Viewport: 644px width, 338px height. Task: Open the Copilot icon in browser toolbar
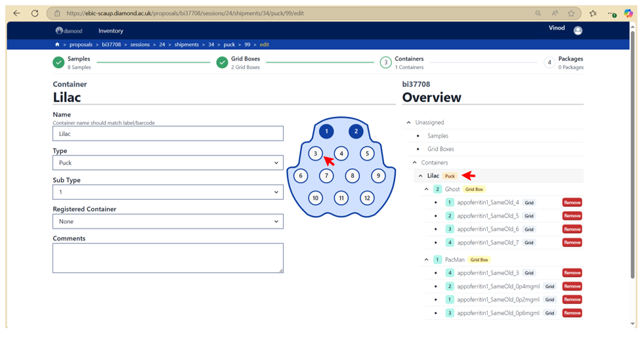point(628,13)
